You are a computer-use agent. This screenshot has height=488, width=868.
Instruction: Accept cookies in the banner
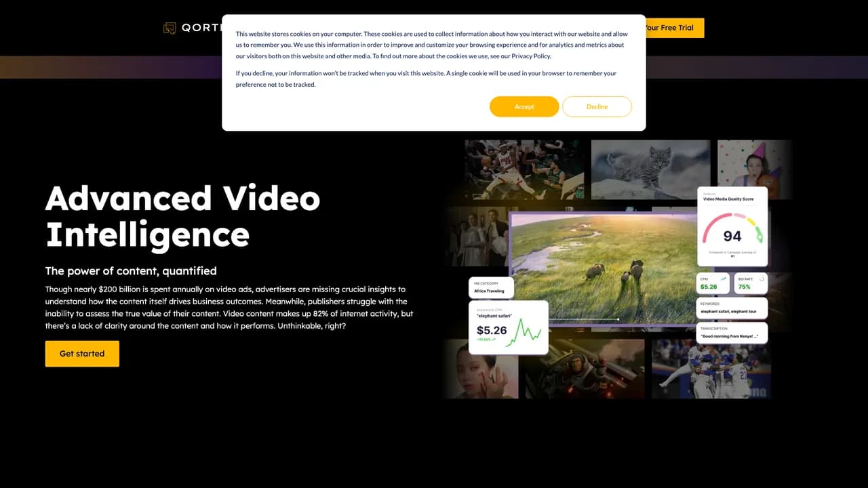tap(524, 106)
